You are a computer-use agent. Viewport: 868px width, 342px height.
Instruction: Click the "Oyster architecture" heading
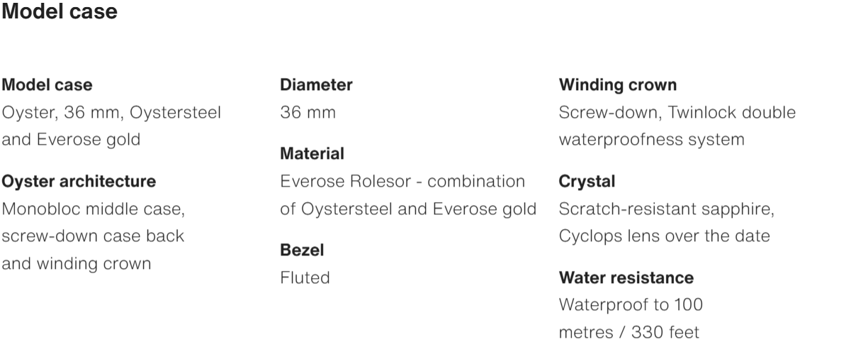[x=79, y=182]
